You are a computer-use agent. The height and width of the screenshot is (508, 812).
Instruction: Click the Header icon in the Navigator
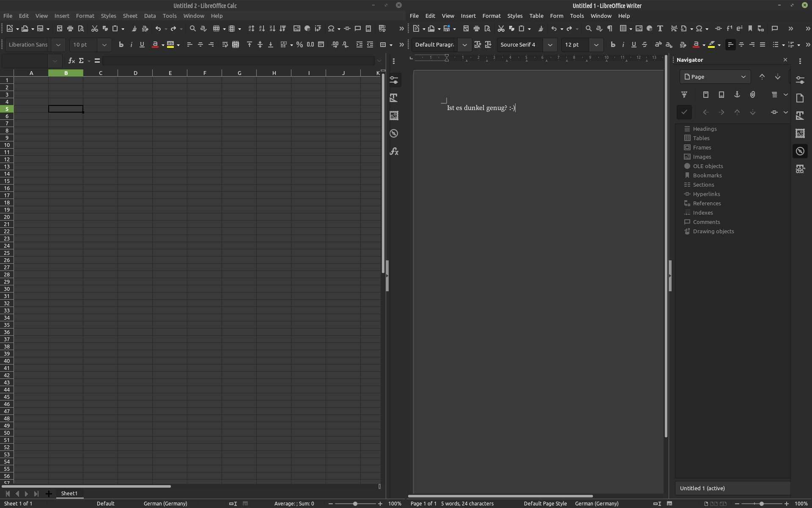[705, 94]
